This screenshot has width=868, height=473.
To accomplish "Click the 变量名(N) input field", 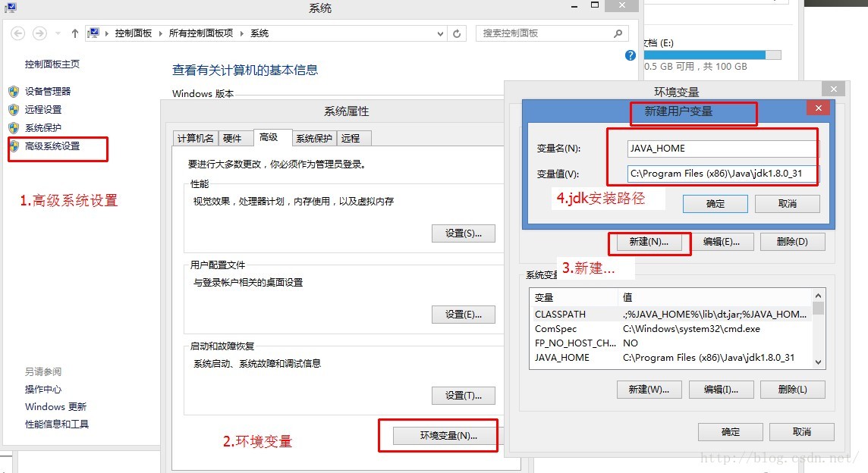I will [x=724, y=149].
